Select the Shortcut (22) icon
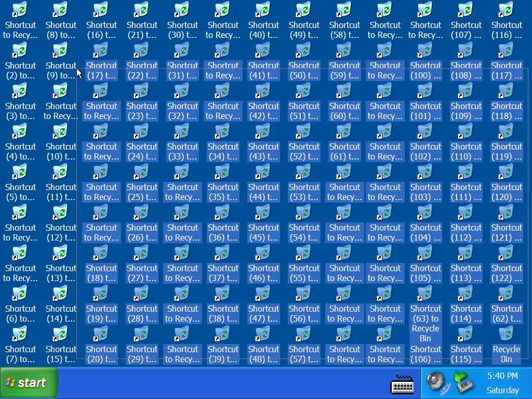The width and height of the screenshot is (532, 399). click(x=142, y=50)
